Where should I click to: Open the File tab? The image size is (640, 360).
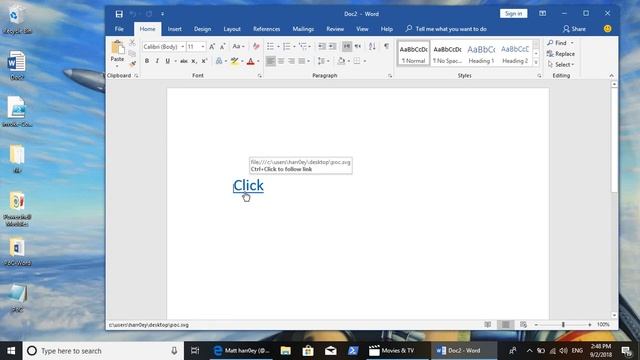tap(119, 29)
